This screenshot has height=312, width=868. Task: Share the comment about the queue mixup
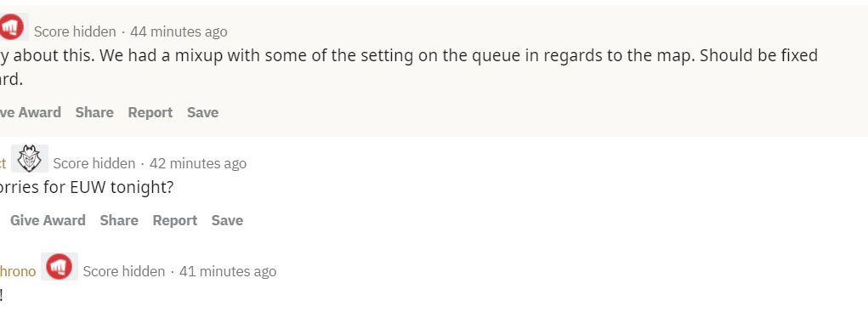[94, 112]
